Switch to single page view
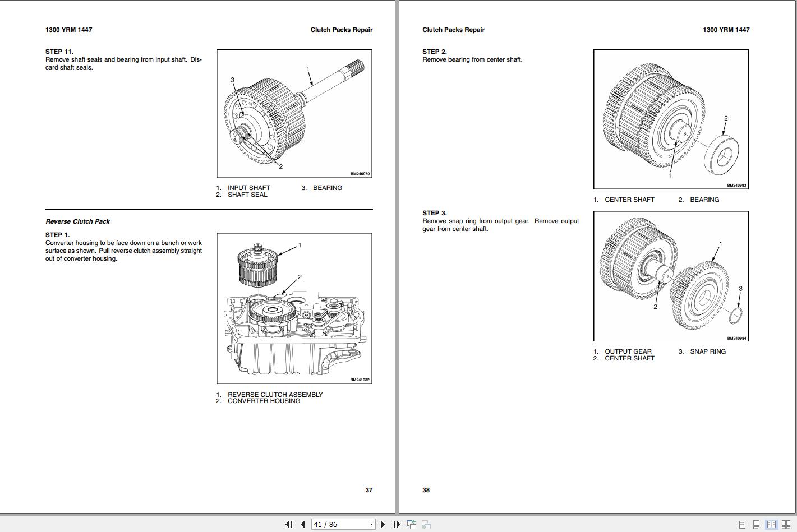 click(742, 525)
